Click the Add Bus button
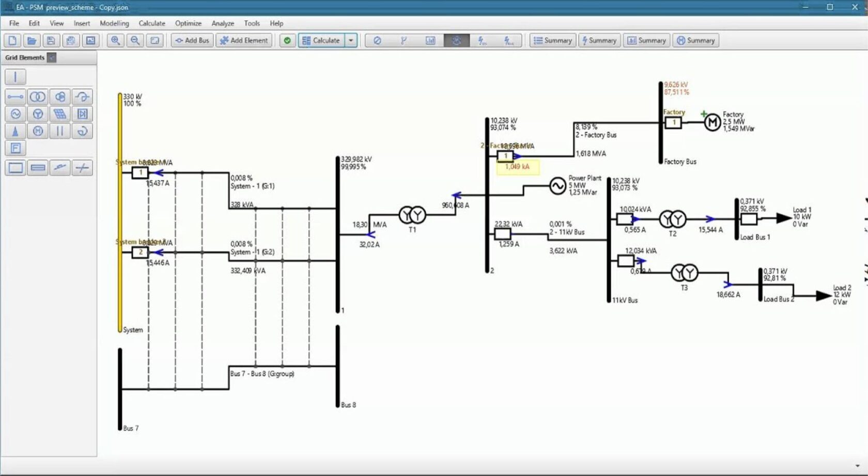The image size is (868, 476). (192, 40)
